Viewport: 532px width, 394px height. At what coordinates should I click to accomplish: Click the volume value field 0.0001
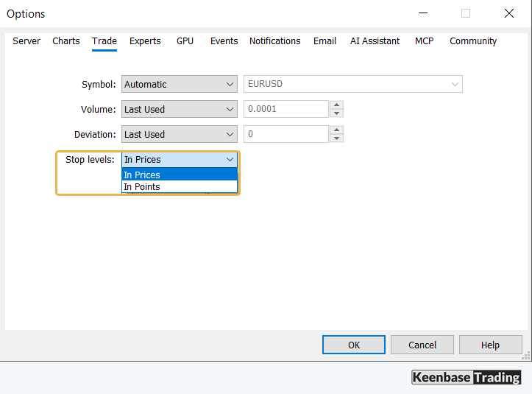pos(286,109)
